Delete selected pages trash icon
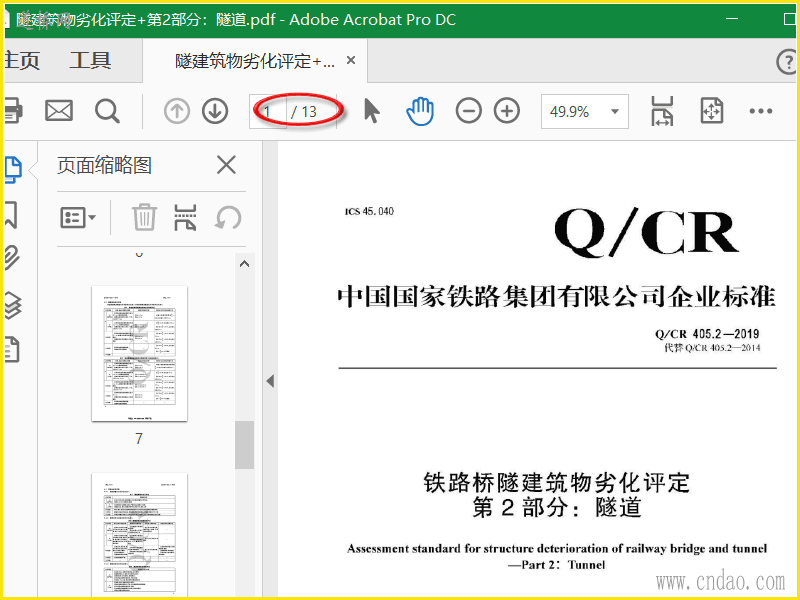The width and height of the screenshot is (800, 600). [144, 217]
